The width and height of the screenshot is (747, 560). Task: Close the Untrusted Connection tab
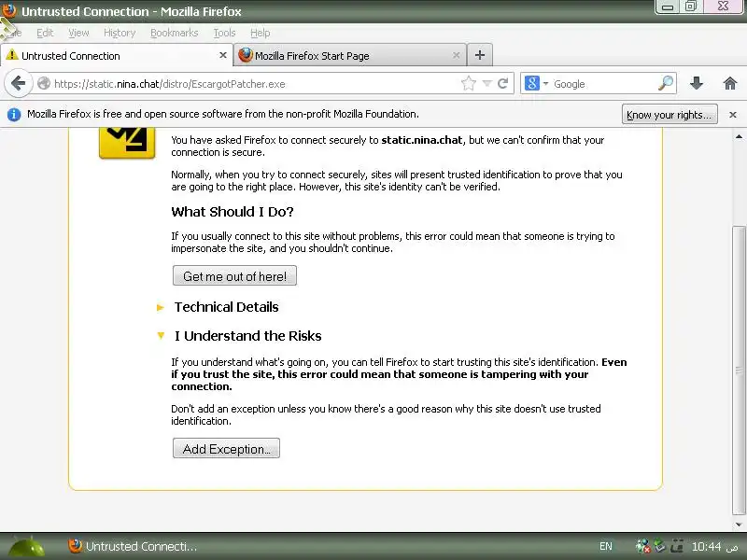point(222,55)
